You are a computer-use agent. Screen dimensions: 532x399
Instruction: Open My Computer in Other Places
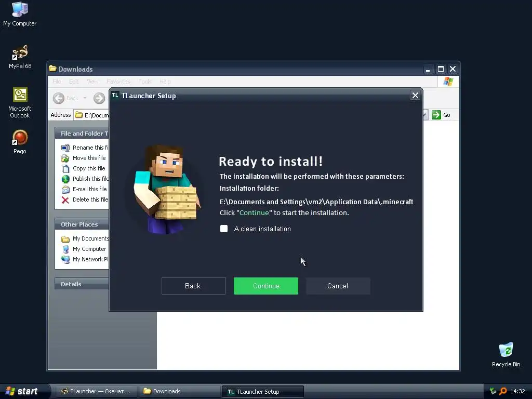tap(89, 249)
